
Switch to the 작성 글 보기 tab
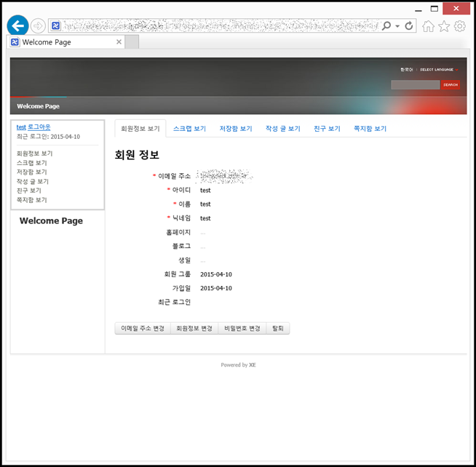point(283,129)
